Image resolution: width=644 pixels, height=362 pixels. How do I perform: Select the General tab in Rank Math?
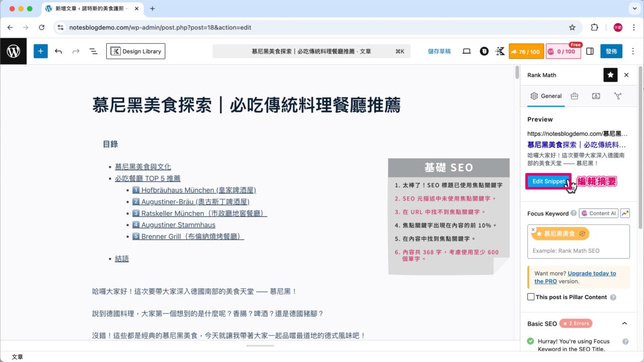coord(546,96)
